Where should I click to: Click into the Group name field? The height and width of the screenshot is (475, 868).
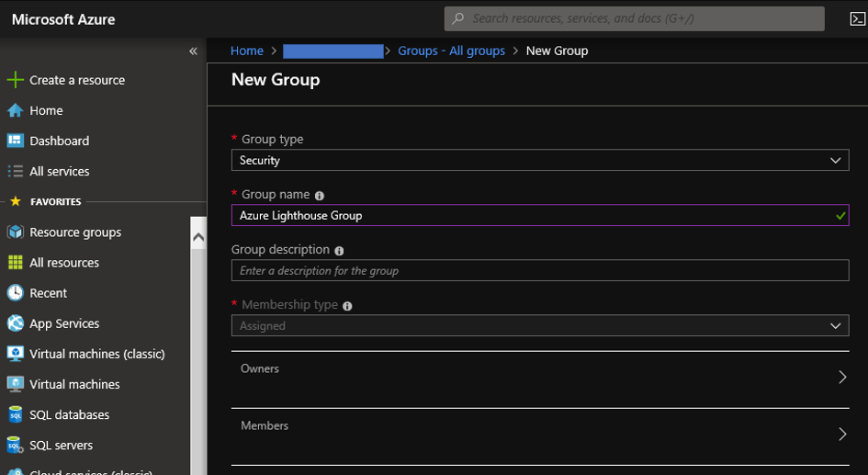tap(540, 215)
